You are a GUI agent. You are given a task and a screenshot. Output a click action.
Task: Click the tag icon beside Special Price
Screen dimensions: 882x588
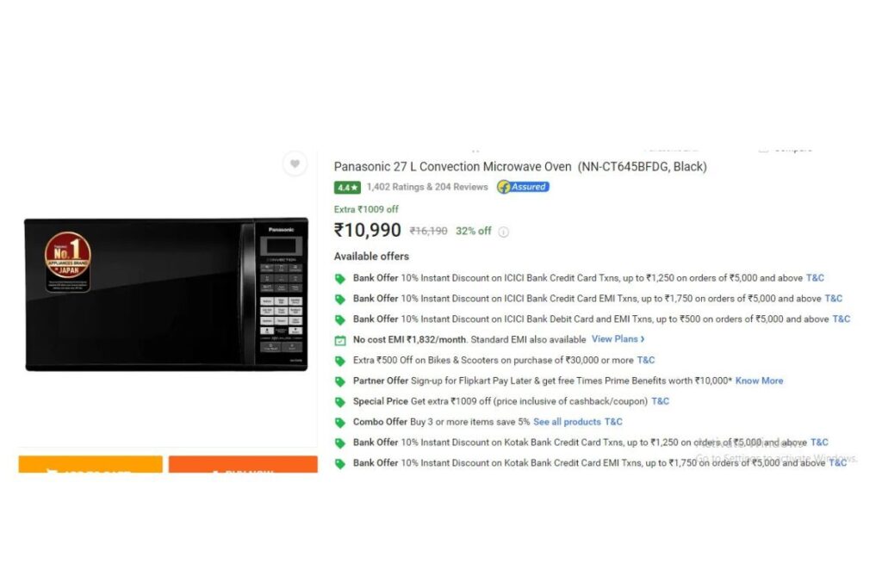[339, 402]
